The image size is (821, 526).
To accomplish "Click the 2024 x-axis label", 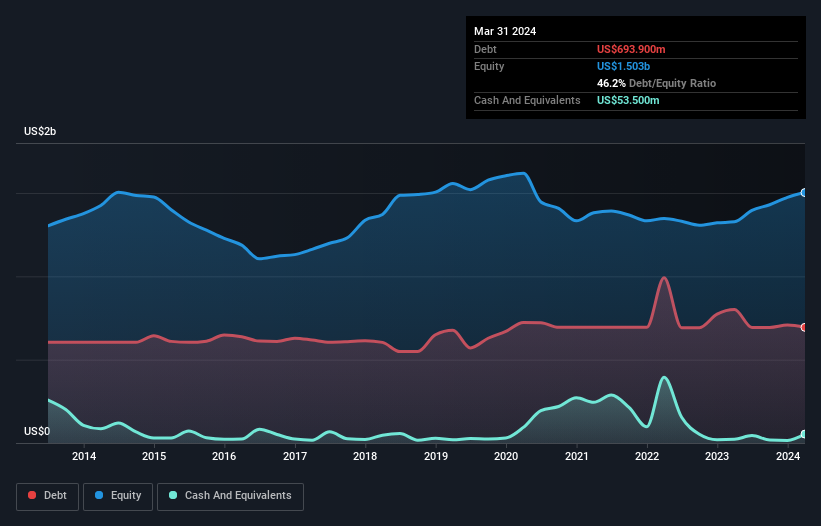I will click(787, 456).
